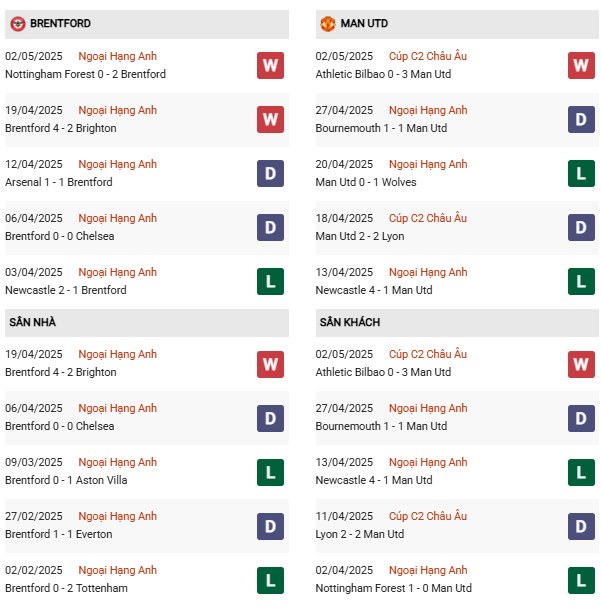Click the Brentford club crest icon
601x608 pixels.
(x=18, y=23)
